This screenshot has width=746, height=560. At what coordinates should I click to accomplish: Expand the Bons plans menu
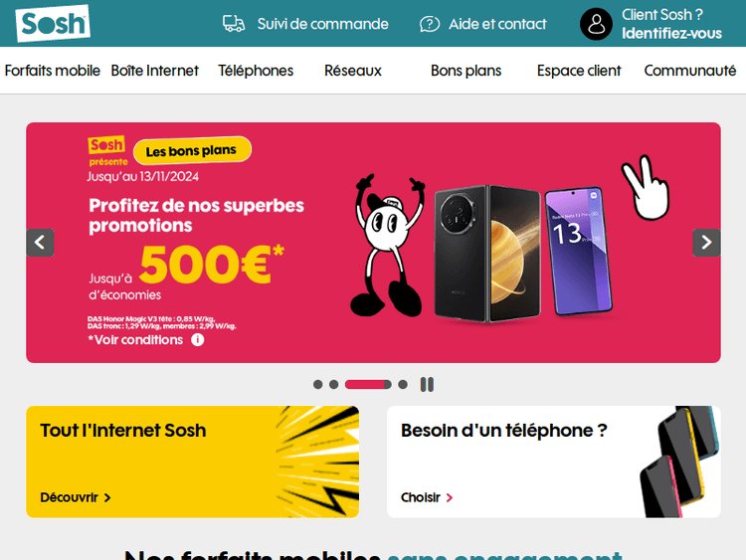pyautogui.click(x=466, y=71)
